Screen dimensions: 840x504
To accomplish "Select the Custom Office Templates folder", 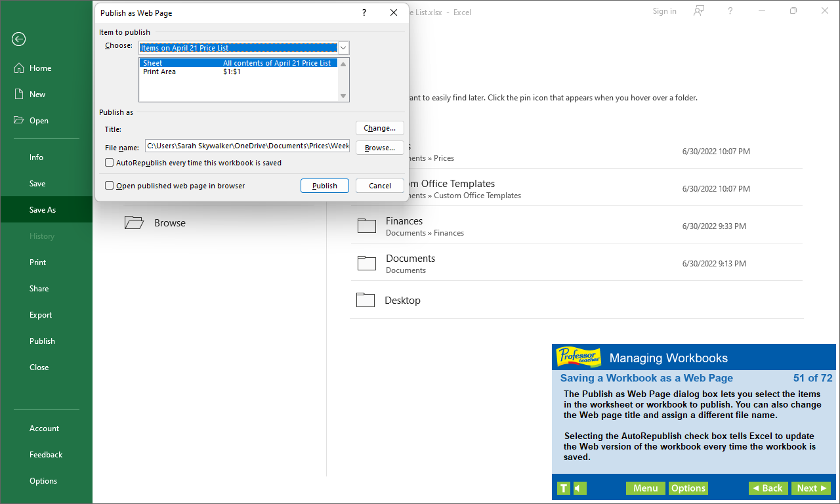I will [576, 189].
